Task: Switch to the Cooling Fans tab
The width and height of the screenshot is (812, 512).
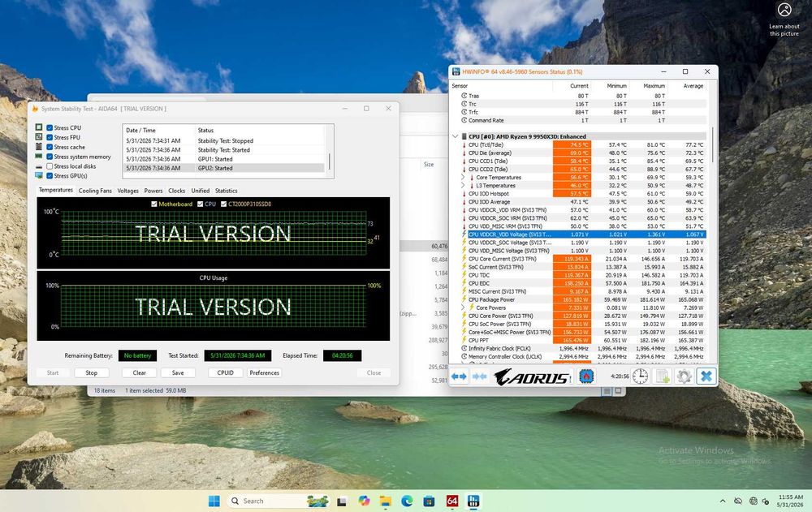Action: [x=95, y=191]
